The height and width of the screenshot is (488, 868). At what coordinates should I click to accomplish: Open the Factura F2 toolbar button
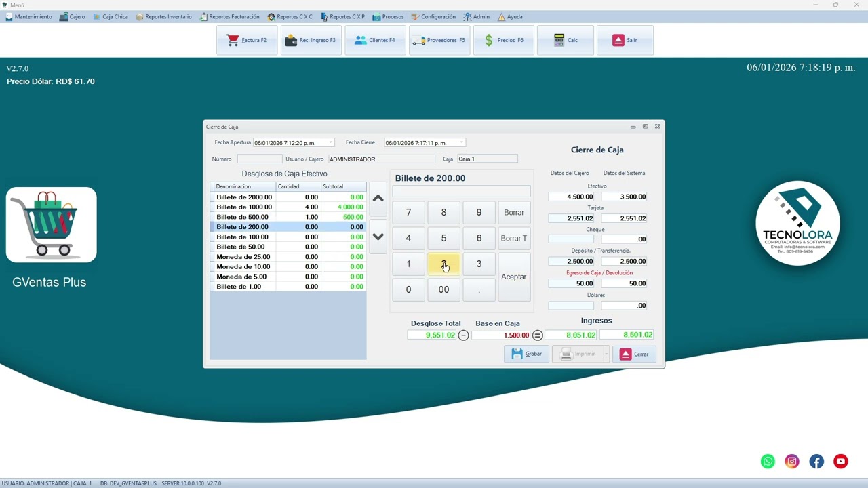pyautogui.click(x=247, y=40)
